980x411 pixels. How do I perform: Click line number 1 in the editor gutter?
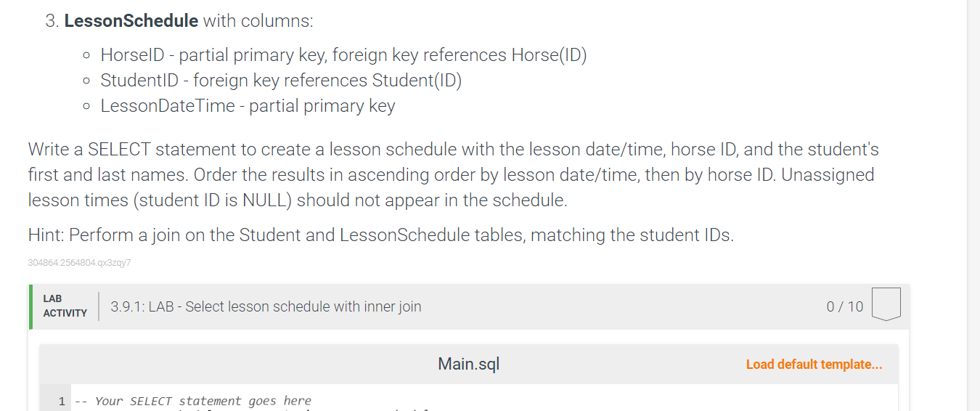(62, 401)
